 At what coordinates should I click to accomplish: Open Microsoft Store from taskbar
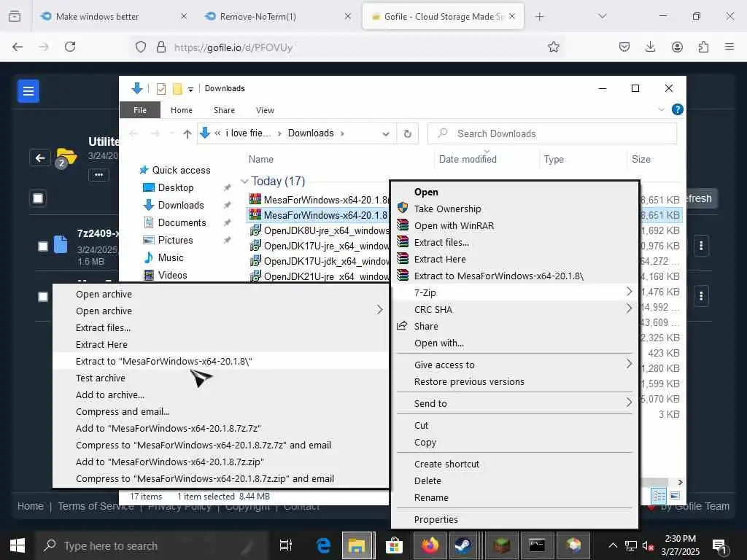pos(394,545)
